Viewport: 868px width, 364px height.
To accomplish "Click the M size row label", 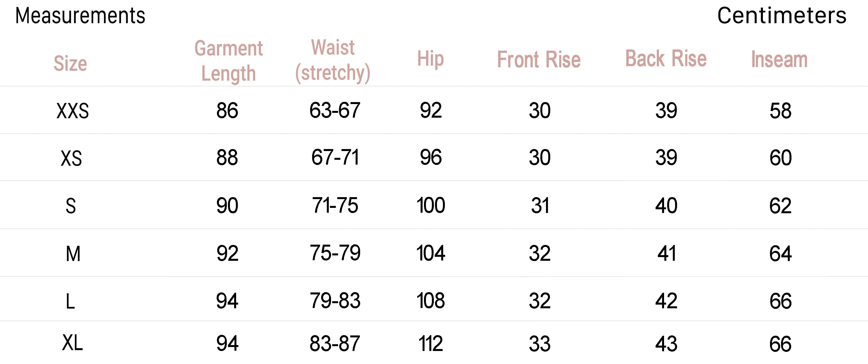I will click(x=73, y=254).
